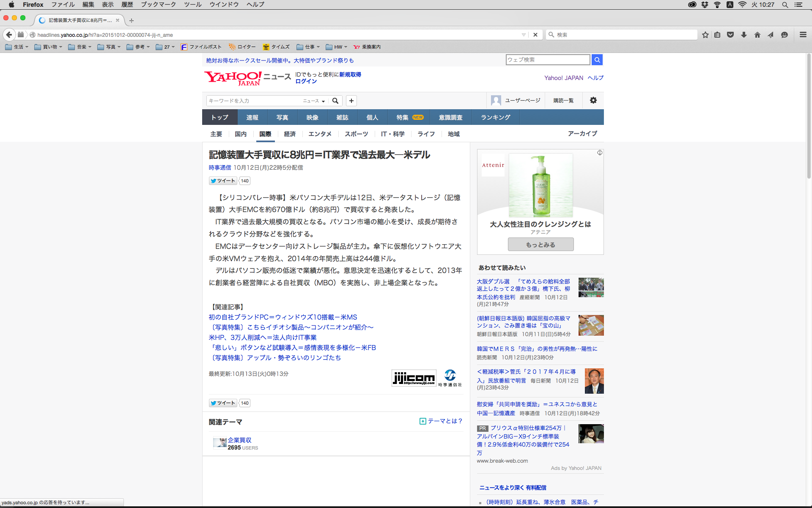Expand テーマとは？ help toggle
The height and width of the screenshot is (508, 812).
441,421
